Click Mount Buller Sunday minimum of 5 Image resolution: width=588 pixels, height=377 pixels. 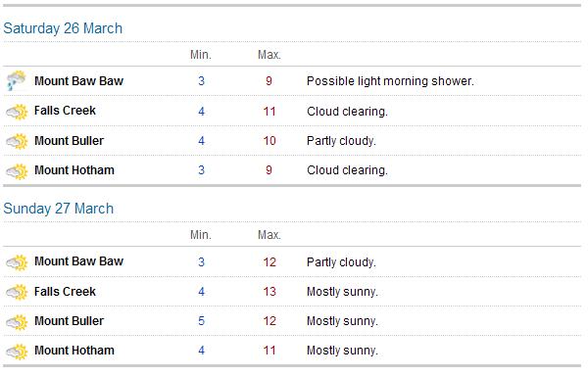click(201, 321)
